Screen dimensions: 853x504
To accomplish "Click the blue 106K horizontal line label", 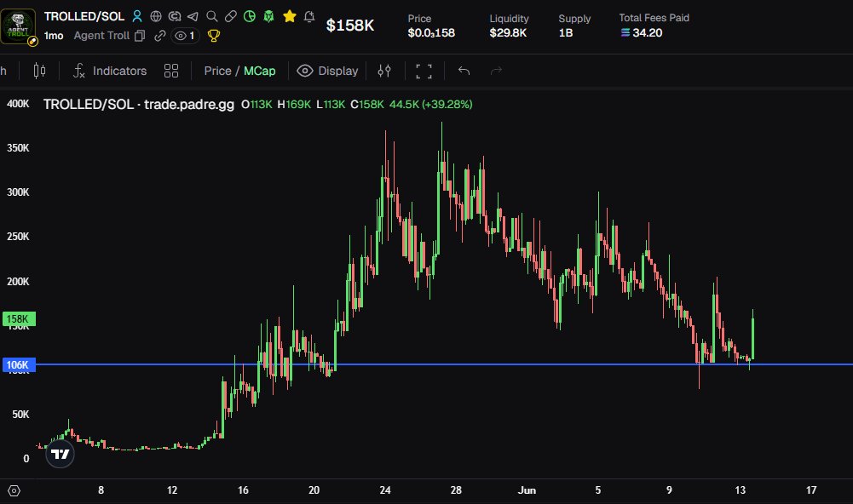I will point(18,365).
